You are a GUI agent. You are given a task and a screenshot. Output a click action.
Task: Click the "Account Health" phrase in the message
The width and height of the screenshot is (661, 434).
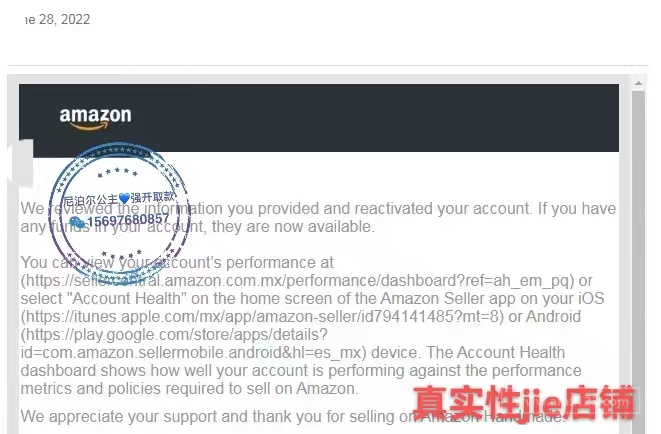[x=126, y=298]
